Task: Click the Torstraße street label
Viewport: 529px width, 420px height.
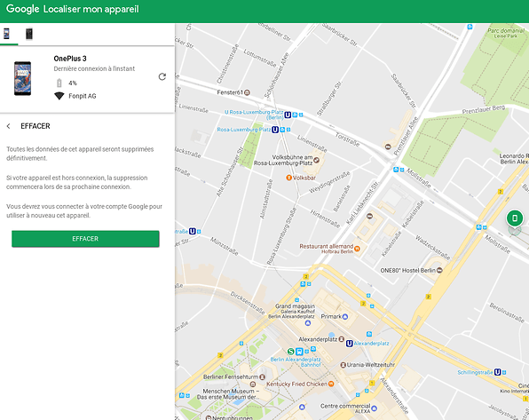Action: click(x=348, y=139)
